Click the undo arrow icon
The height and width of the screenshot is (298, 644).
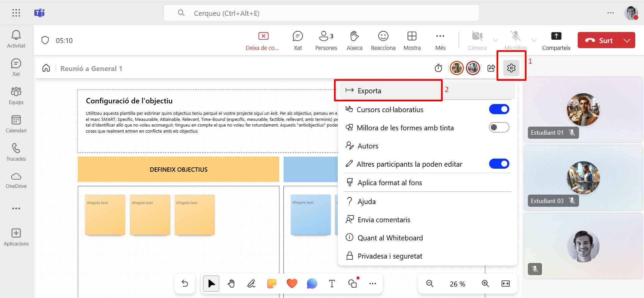click(x=185, y=284)
